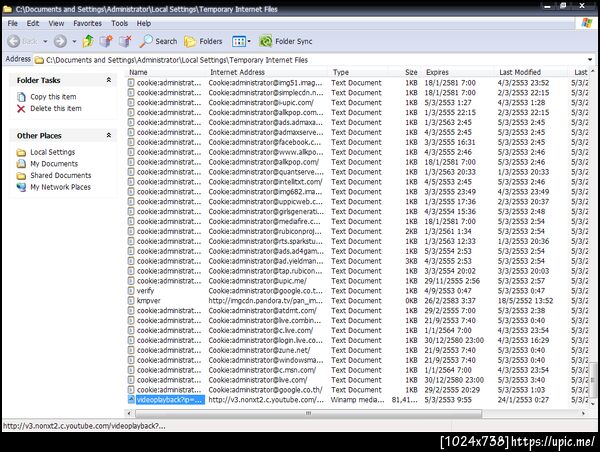The image size is (600, 452).
Task: Select the verify file
Action: tap(145, 290)
